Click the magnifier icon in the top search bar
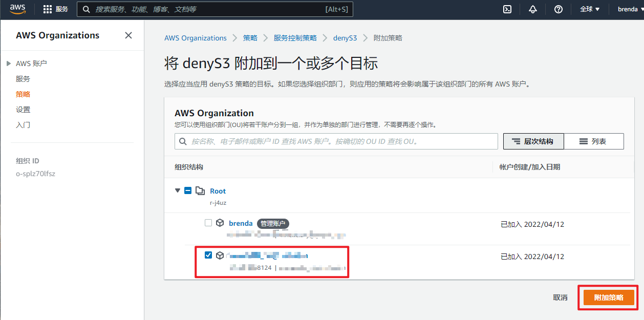The height and width of the screenshot is (320, 644). click(x=87, y=9)
